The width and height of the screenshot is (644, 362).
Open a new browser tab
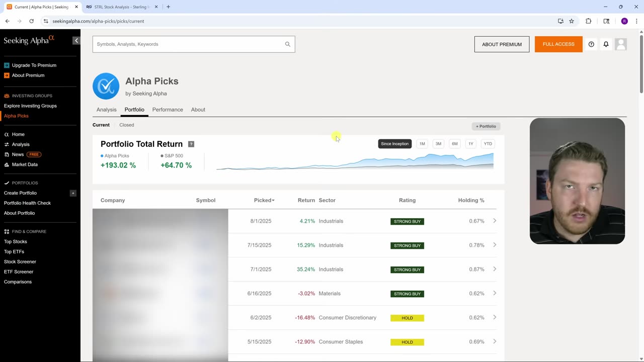click(168, 7)
